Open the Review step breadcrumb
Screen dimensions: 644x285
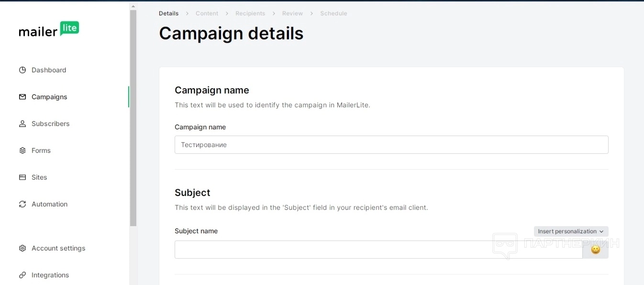292,13
